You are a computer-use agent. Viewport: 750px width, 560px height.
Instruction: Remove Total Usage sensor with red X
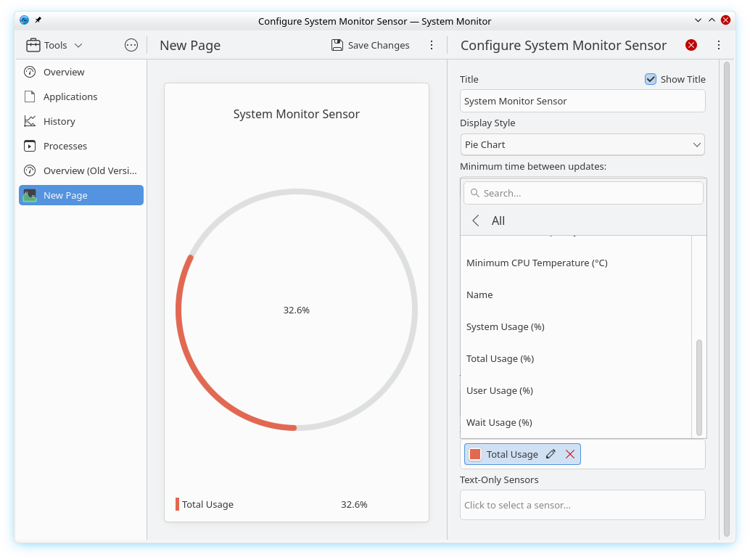tap(570, 454)
